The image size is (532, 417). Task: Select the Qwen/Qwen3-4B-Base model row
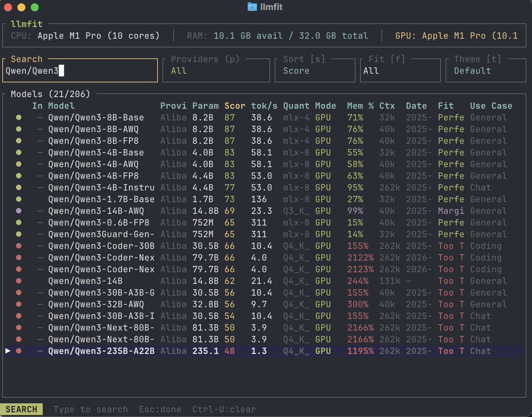(263, 152)
